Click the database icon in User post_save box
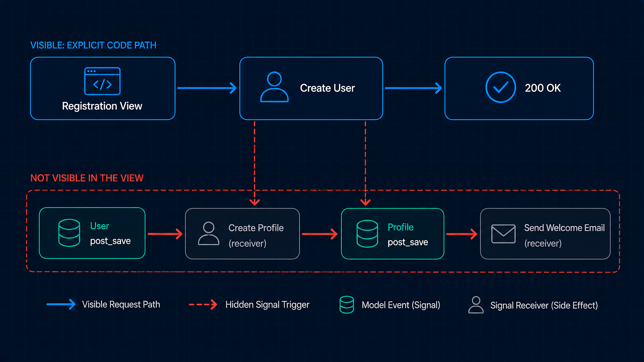This screenshot has height=362, width=644. coord(69,233)
